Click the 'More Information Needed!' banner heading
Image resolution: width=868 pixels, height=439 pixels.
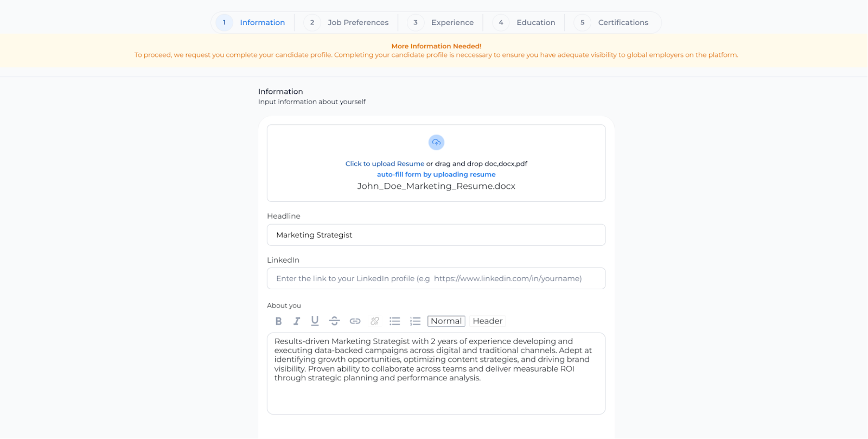point(436,46)
